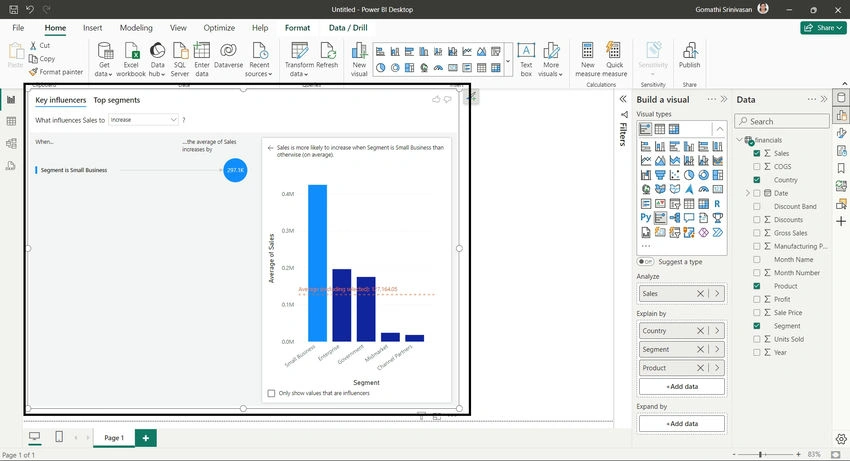
Task: Click the 297.1K influencer bubble
Action: pos(235,170)
